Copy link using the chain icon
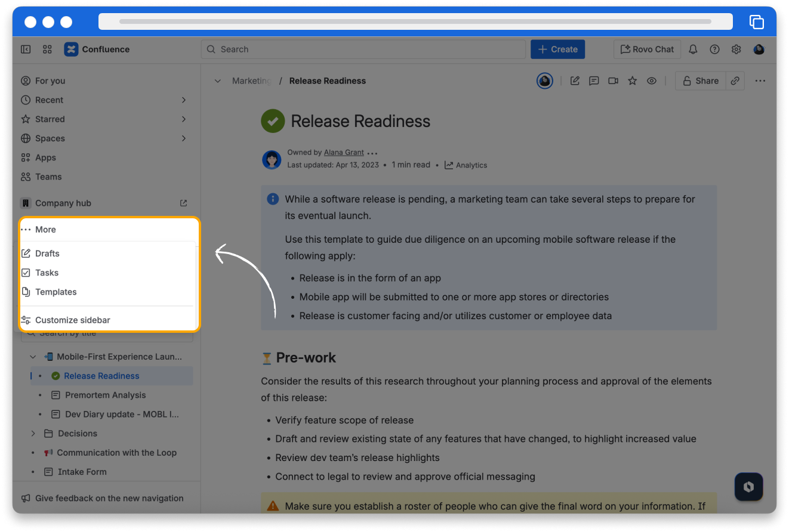The width and height of the screenshot is (789, 532). point(735,81)
